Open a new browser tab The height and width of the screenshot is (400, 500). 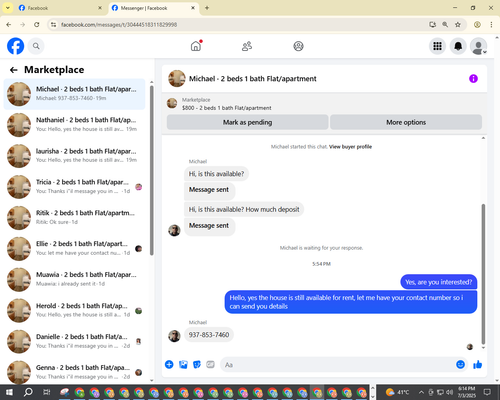[207, 8]
